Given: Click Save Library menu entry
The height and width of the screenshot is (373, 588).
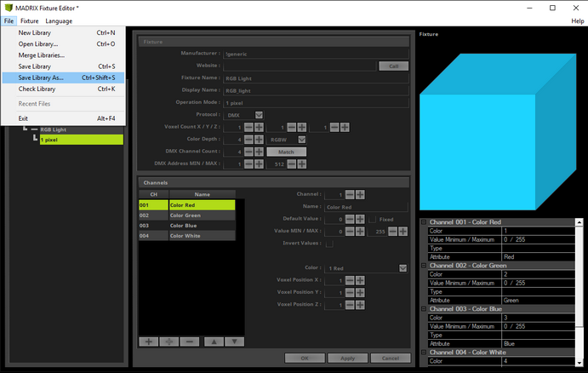Looking at the screenshot, I should (63, 66).
